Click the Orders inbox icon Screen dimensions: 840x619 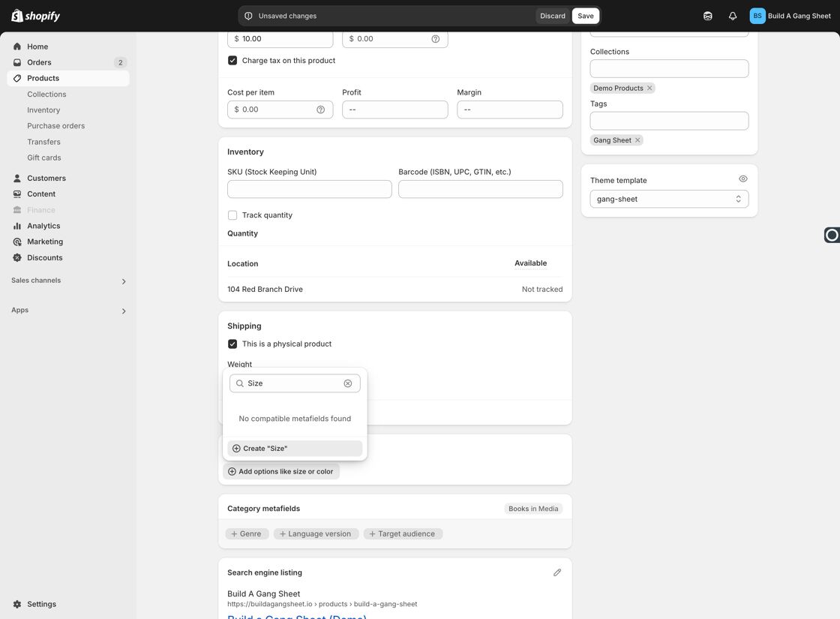pyautogui.click(x=17, y=62)
